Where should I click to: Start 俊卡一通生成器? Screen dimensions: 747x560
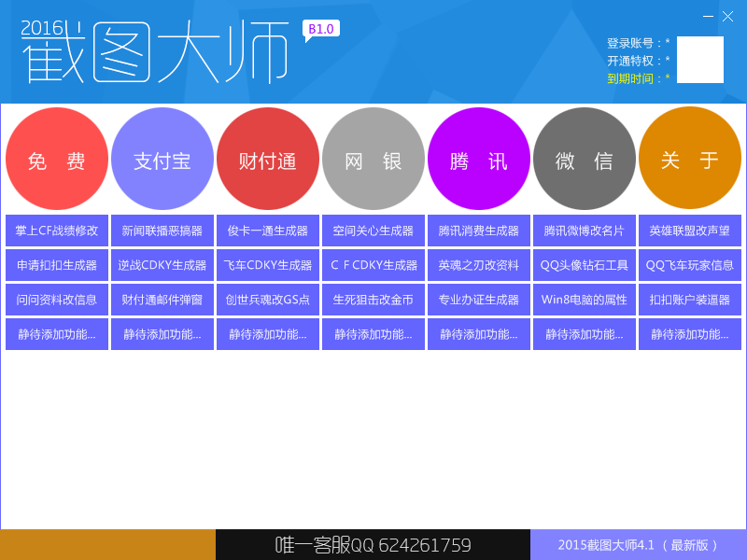click(268, 231)
